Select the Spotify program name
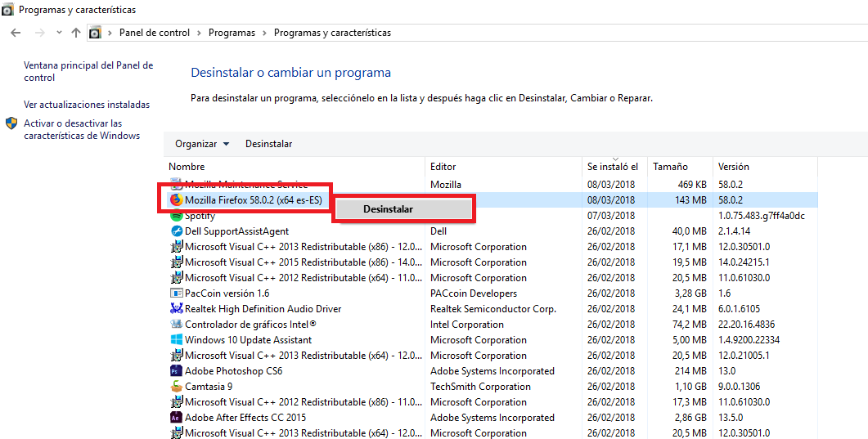This screenshot has width=868, height=439. [x=200, y=216]
